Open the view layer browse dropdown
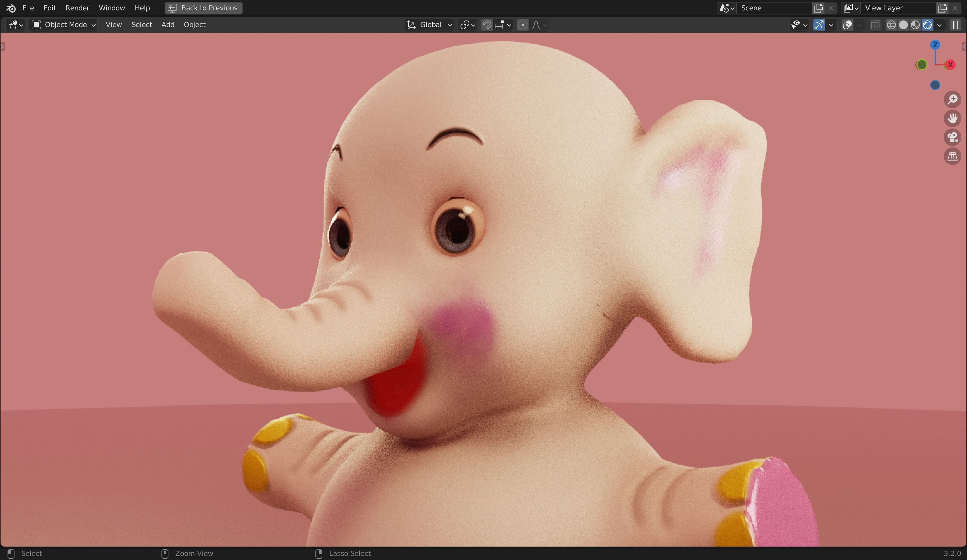The width and height of the screenshot is (967, 560). coord(851,8)
